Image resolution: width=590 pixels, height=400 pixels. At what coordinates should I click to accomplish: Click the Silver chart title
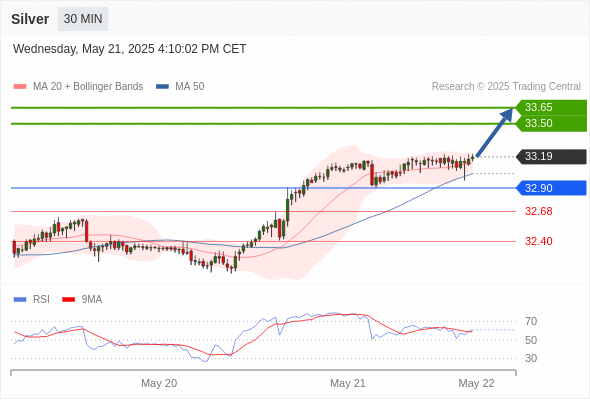click(x=30, y=19)
